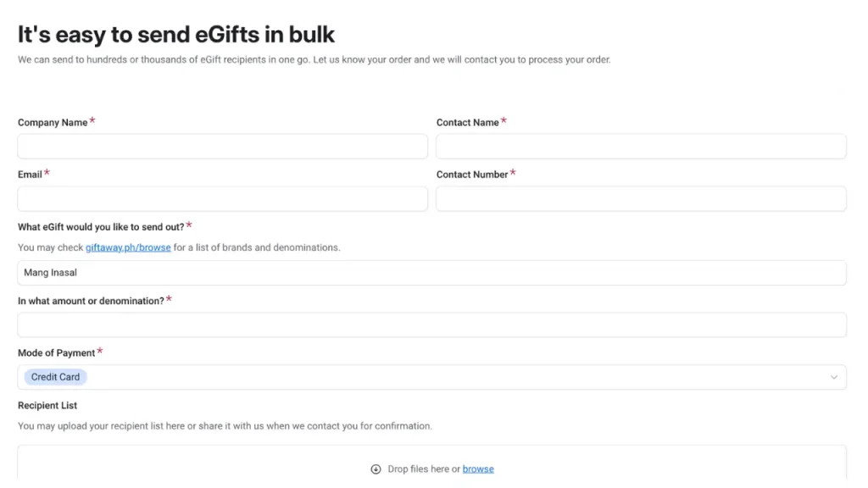
Task: Expand the payment options chevron
Action: pos(833,376)
